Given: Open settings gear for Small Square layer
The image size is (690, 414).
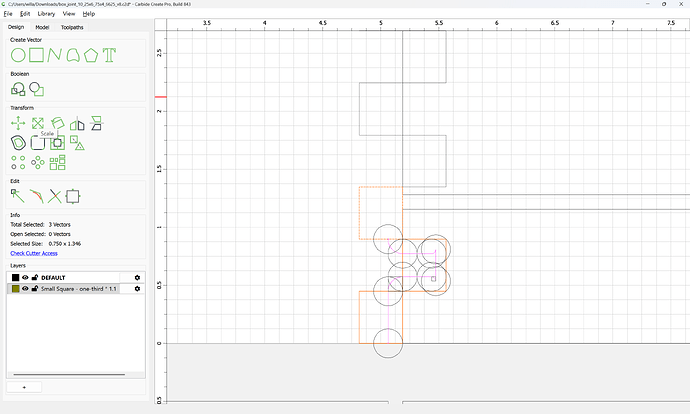Looking at the screenshot, I should pos(137,289).
